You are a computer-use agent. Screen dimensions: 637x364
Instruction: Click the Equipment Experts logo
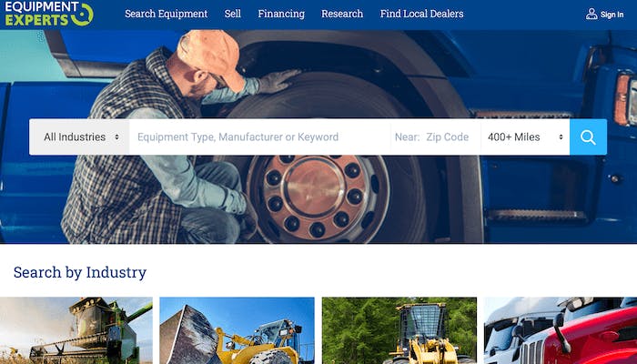click(49, 14)
